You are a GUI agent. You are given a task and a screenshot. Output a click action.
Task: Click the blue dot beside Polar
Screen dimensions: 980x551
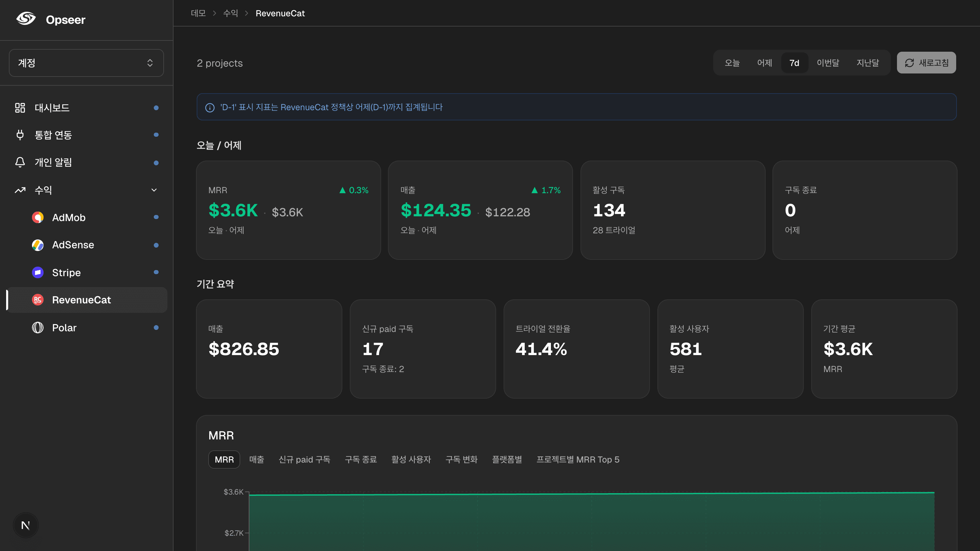[156, 328]
